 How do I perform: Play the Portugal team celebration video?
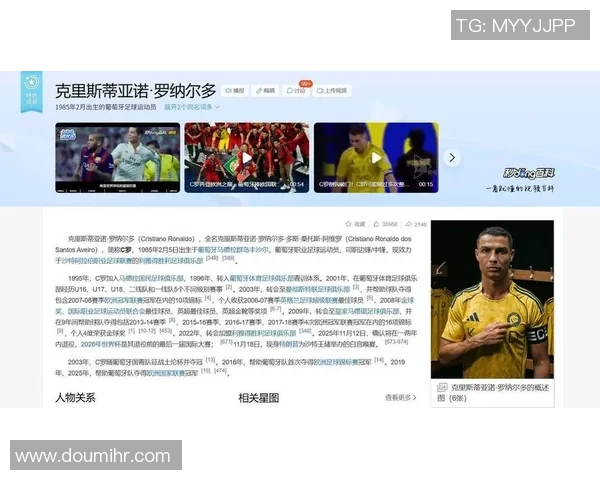(x=247, y=157)
